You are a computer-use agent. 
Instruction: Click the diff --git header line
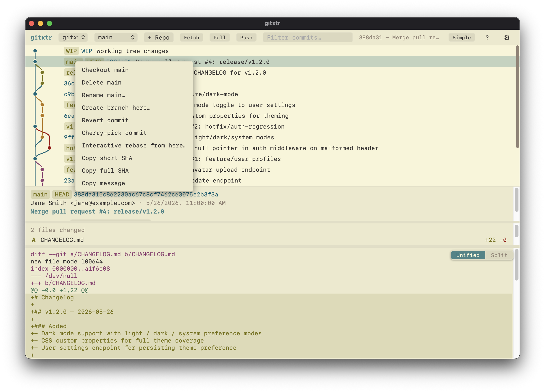click(103, 254)
